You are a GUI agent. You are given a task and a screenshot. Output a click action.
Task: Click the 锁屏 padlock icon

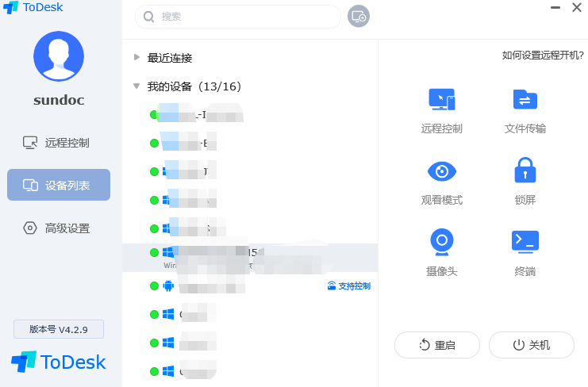pyautogui.click(x=525, y=170)
